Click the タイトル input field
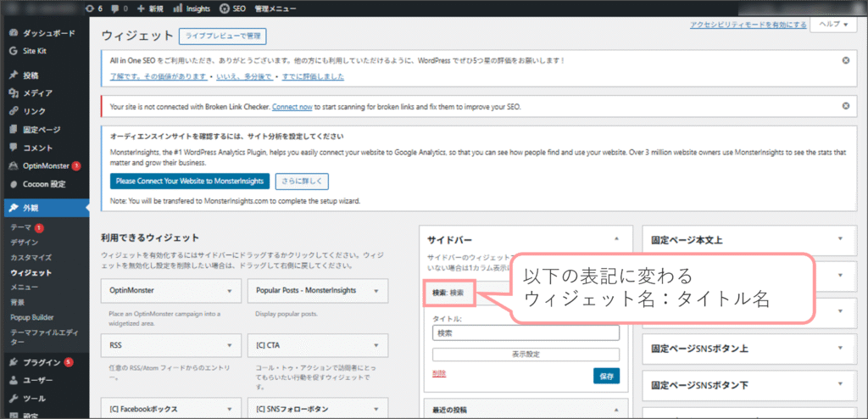The width and height of the screenshot is (868, 419). [526, 333]
